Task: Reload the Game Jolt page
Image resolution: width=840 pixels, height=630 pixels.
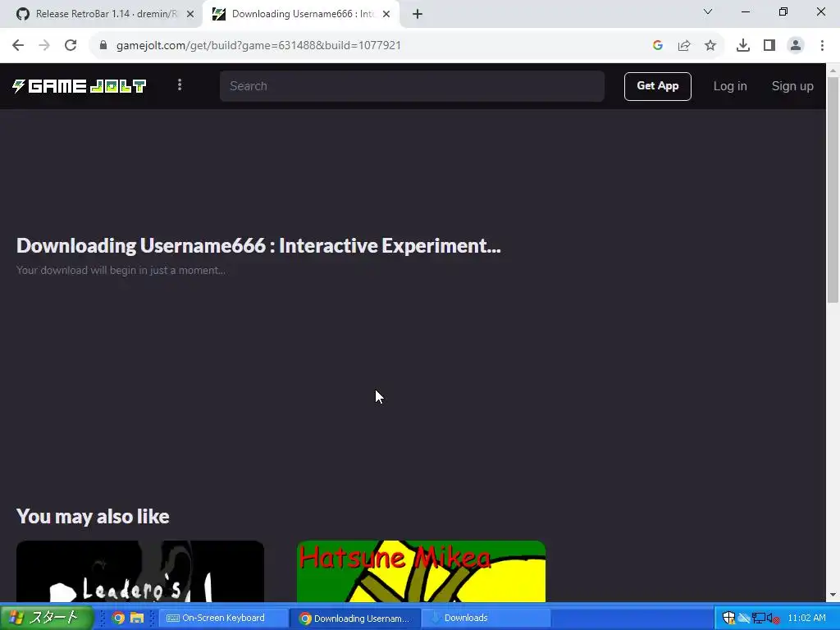Action: [71, 45]
